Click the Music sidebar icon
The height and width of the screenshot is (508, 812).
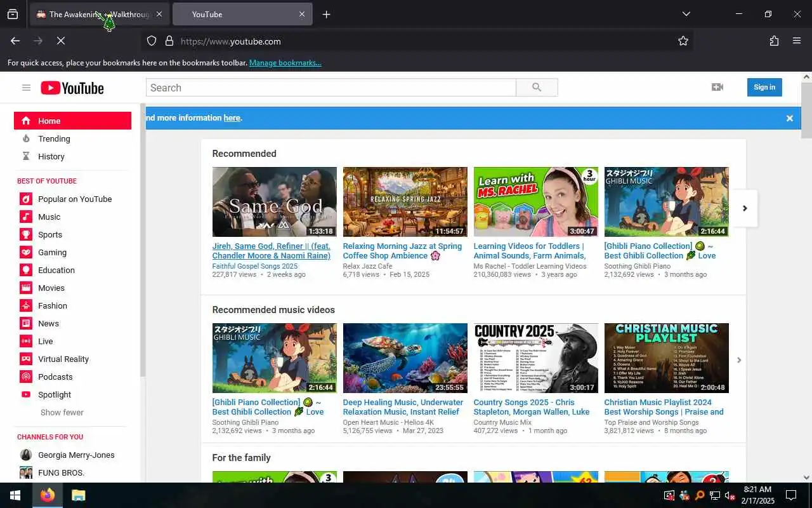[26, 217]
